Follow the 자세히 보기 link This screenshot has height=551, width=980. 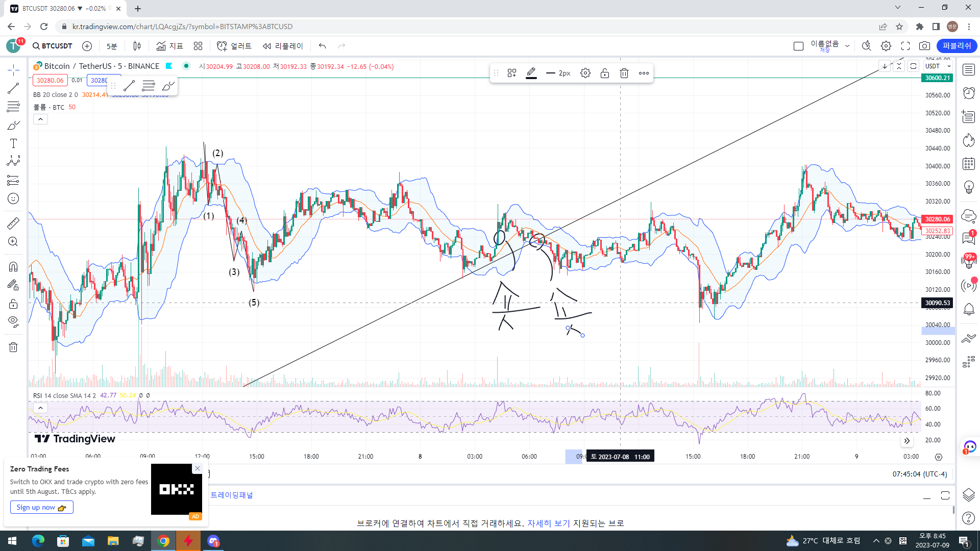coord(548,523)
